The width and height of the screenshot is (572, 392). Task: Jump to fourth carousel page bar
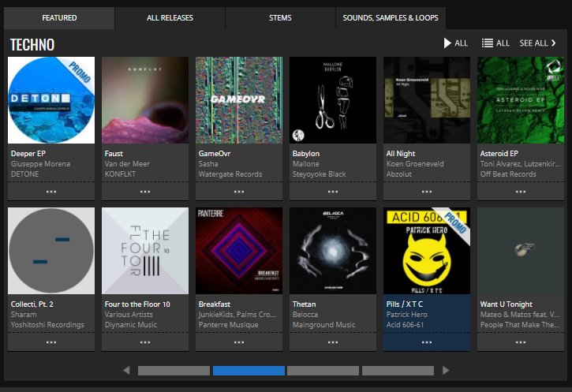pos(398,371)
